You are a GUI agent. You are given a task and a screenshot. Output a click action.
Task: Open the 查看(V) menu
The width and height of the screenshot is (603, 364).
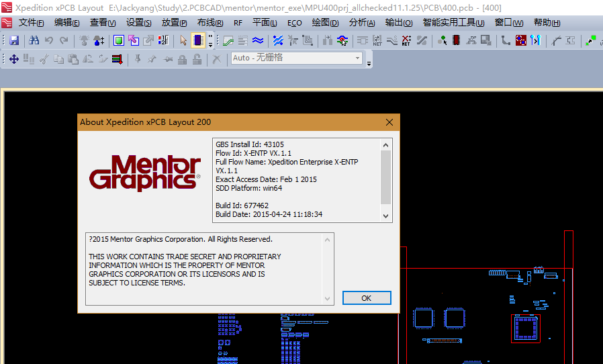(x=103, y=23)
